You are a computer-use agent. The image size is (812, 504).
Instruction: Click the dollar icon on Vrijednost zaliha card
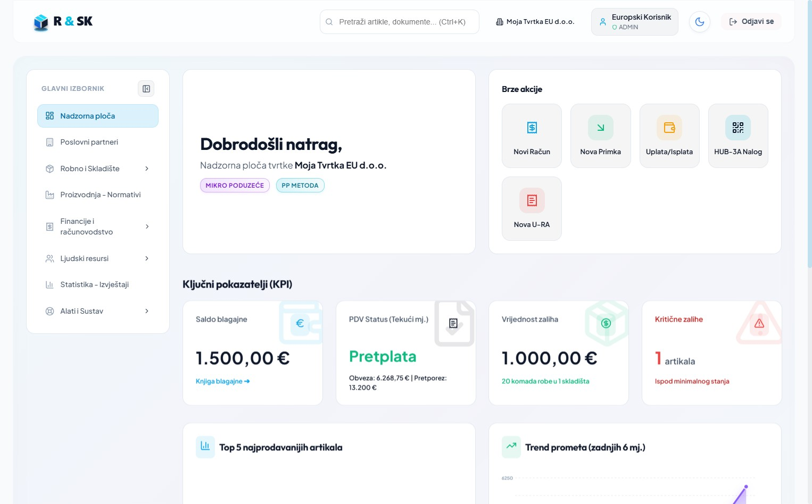click(606, 323)
